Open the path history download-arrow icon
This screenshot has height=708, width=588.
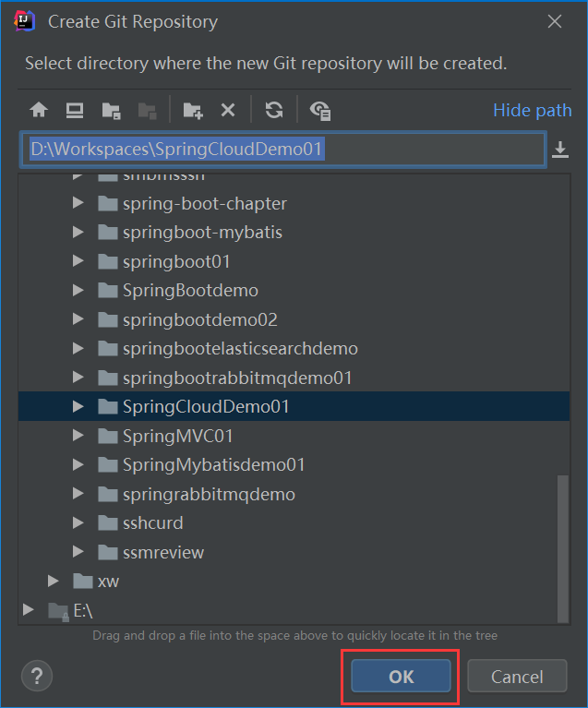pos(560,150)
